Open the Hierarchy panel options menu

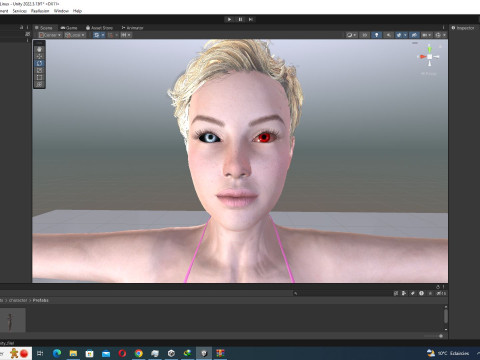click(27, 27)
